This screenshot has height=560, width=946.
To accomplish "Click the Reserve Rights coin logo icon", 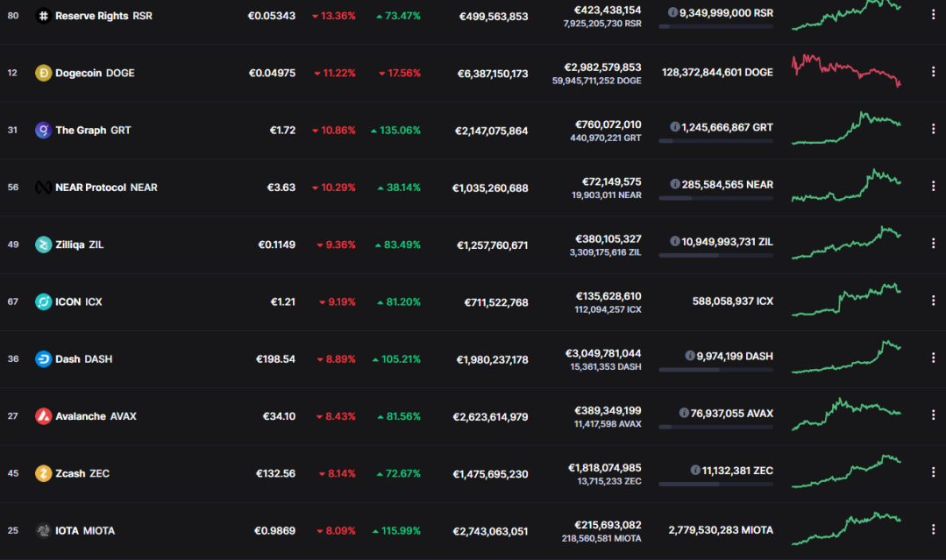I will (43, 16).
